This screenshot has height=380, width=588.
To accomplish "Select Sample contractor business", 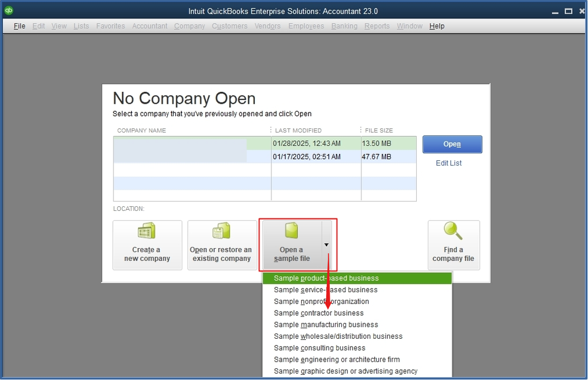I will tap(357, 313).
